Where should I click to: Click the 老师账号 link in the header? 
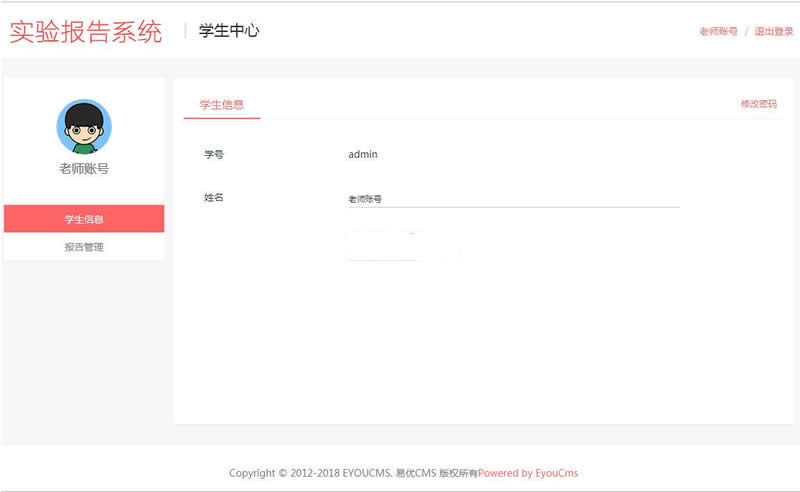(x=718, y=32)
